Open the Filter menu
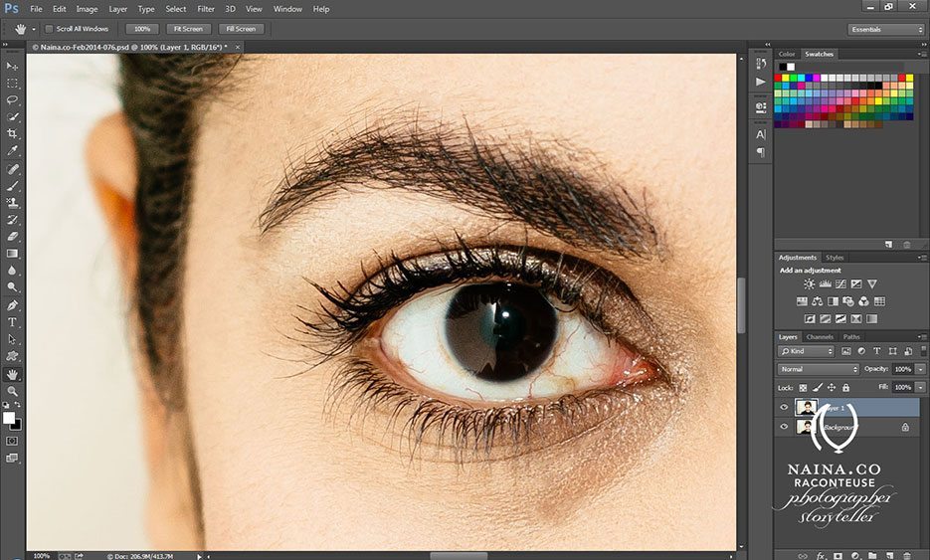 pos(206,9)
